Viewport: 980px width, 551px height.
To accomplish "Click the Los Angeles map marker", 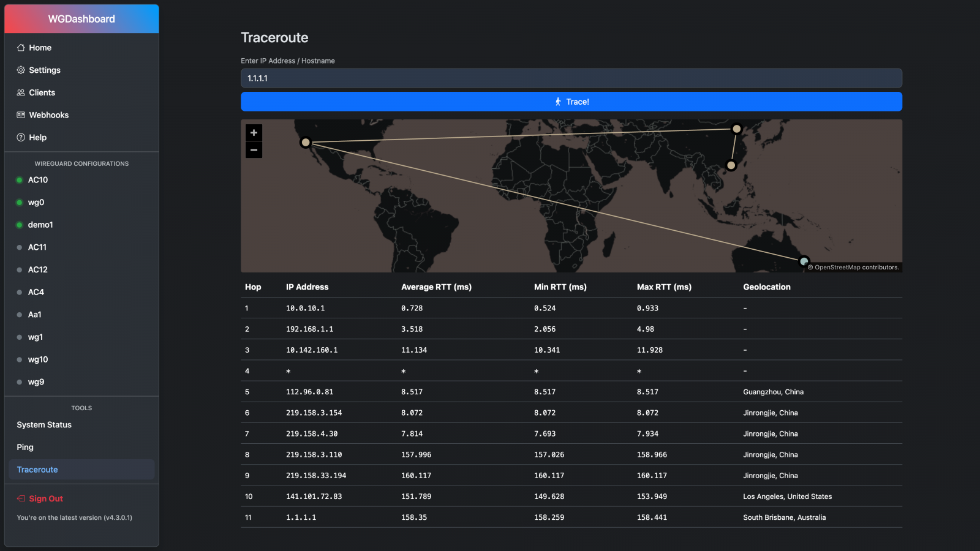I will click(x=306, y=143).
